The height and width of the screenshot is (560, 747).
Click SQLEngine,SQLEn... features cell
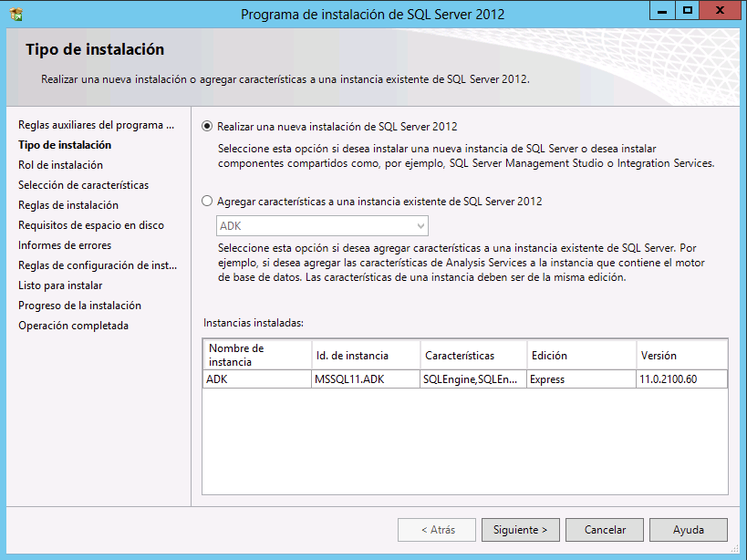click(473, 379)
